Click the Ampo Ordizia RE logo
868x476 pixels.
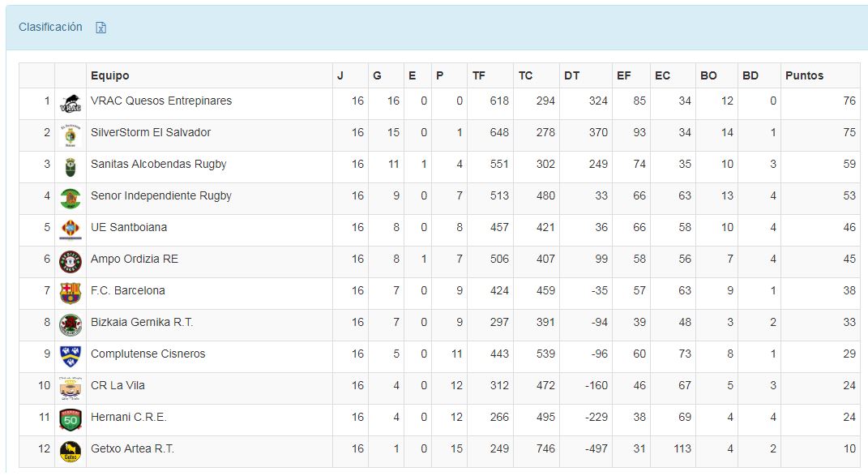click(71, 262)
